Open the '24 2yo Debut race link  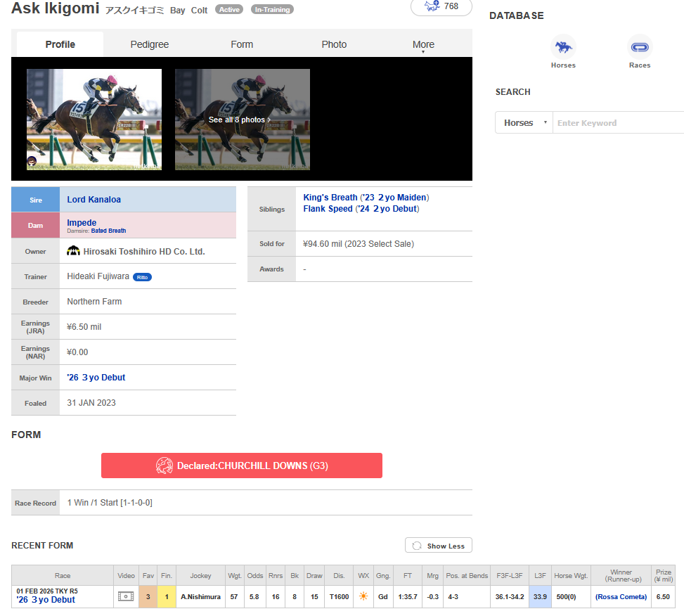point(388,209)
